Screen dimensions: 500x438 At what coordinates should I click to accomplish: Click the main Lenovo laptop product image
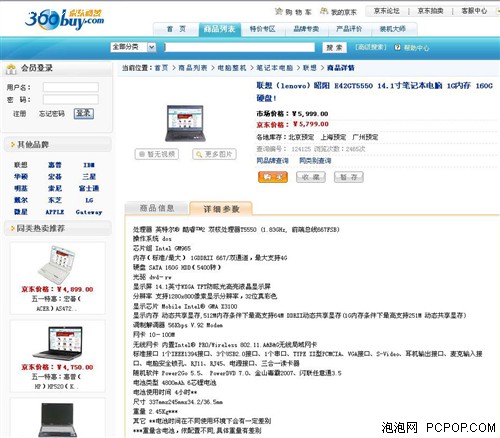coord(185,123)
